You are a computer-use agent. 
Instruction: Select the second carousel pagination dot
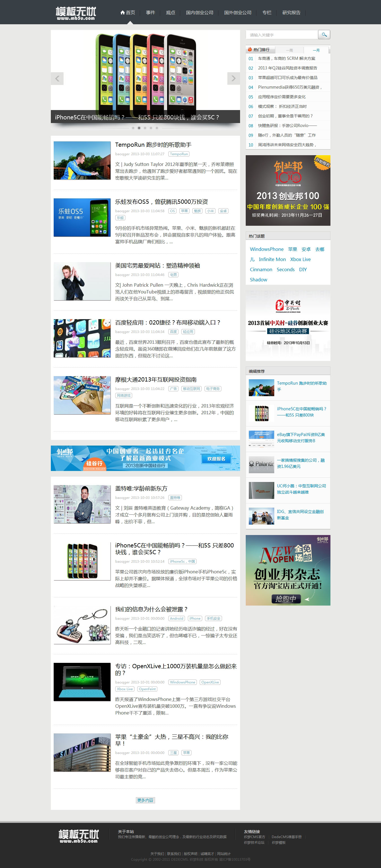(139, 128)
